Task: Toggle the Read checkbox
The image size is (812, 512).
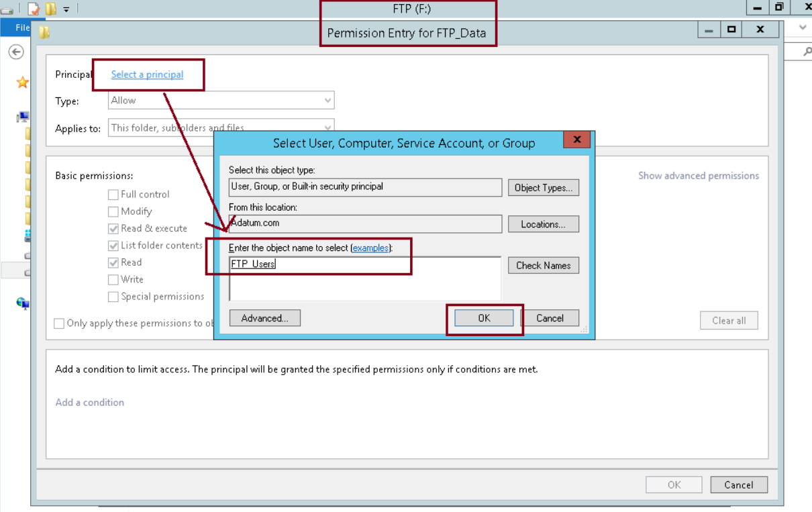Action: tap(113, 262)
